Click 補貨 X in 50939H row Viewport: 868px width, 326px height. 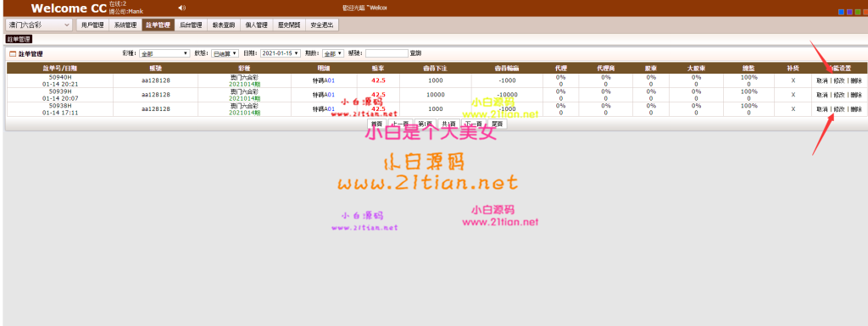(x=793, y=95)
